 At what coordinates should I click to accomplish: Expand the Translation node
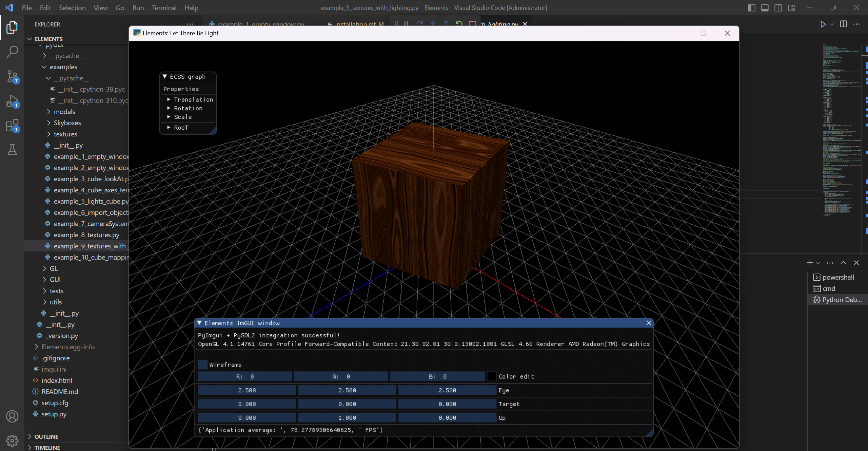coord(169,99)
